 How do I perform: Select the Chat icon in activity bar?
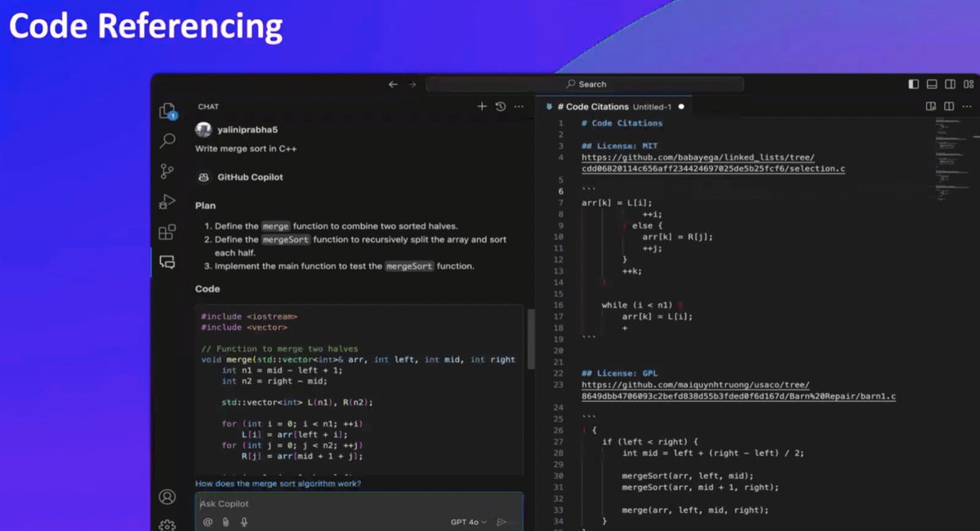click(167, 262)
